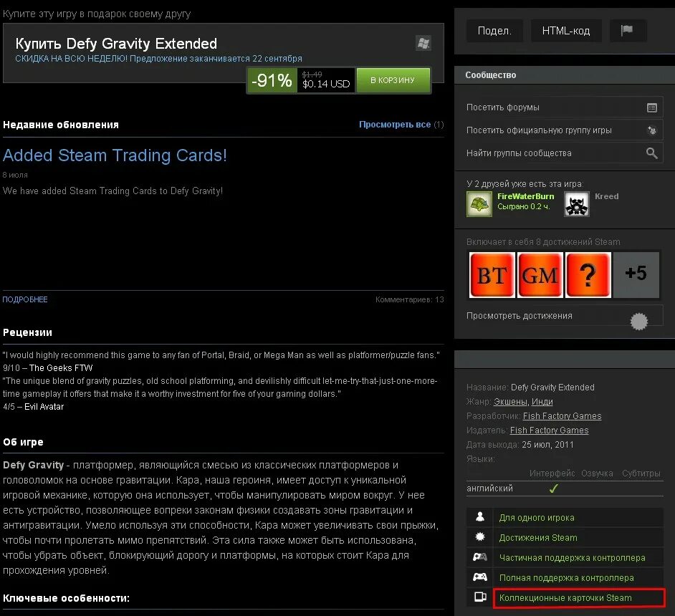This screenshot has height=616, width=675.
Task: Open Kreed profile name
Action: pos(606,196)
